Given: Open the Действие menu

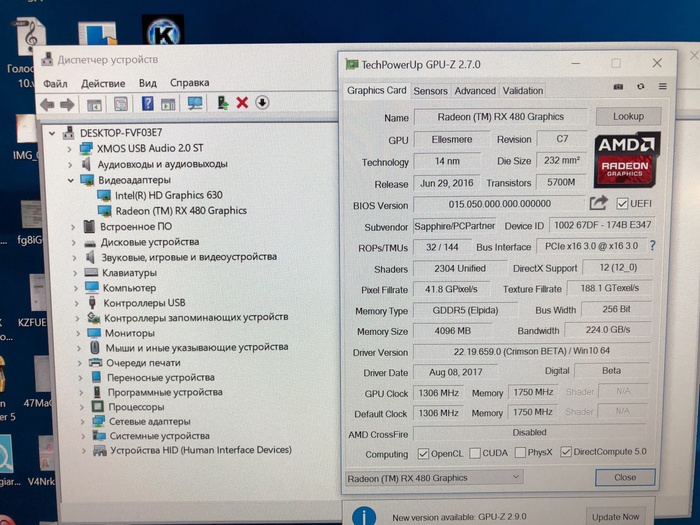Looking at the screenshot, I should (x=103, y=83).
